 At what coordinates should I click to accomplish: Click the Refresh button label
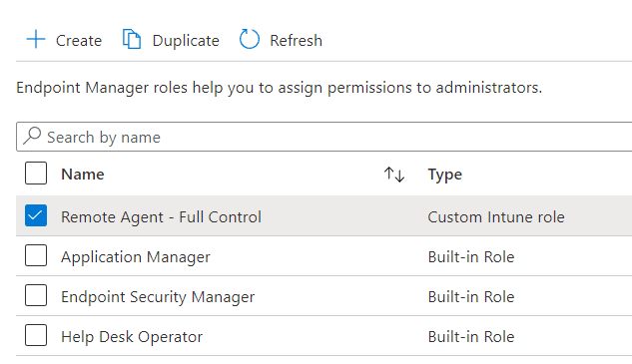296,41
